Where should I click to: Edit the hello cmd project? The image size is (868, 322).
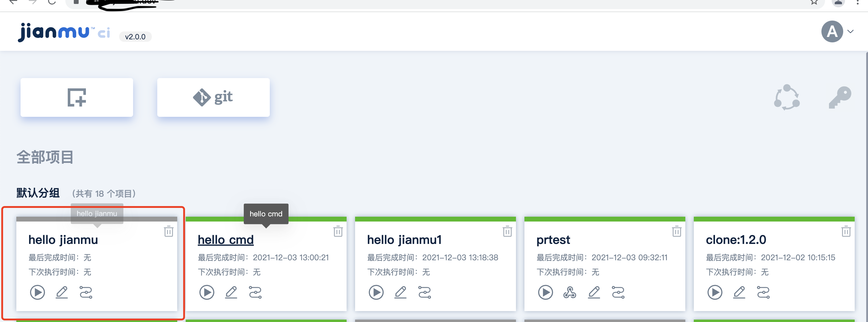coord(231,292)
